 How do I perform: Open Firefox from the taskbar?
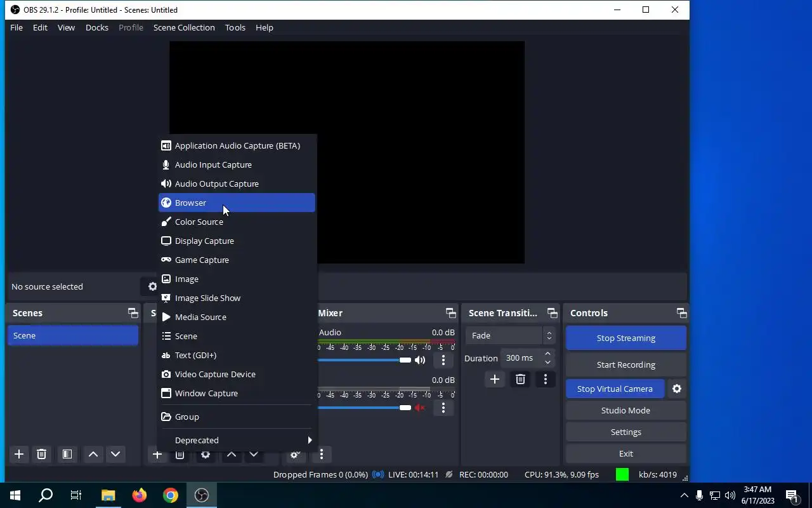[139, 495]
